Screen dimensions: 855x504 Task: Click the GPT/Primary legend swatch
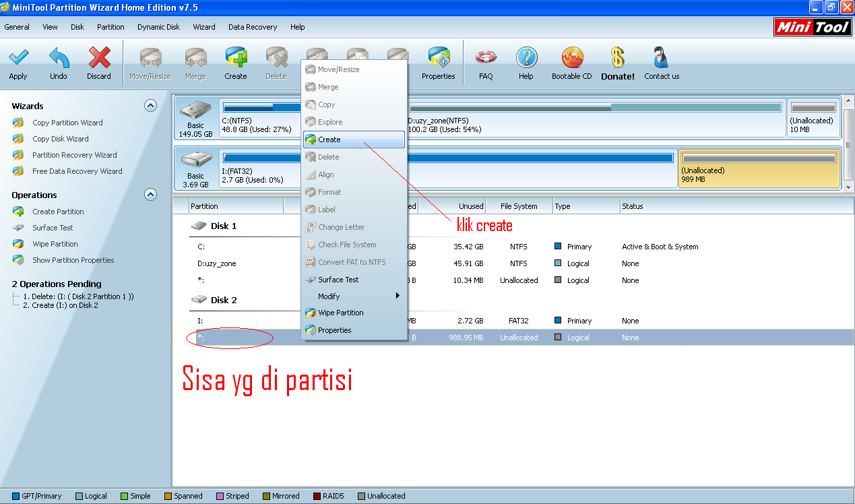click(16, 496)
